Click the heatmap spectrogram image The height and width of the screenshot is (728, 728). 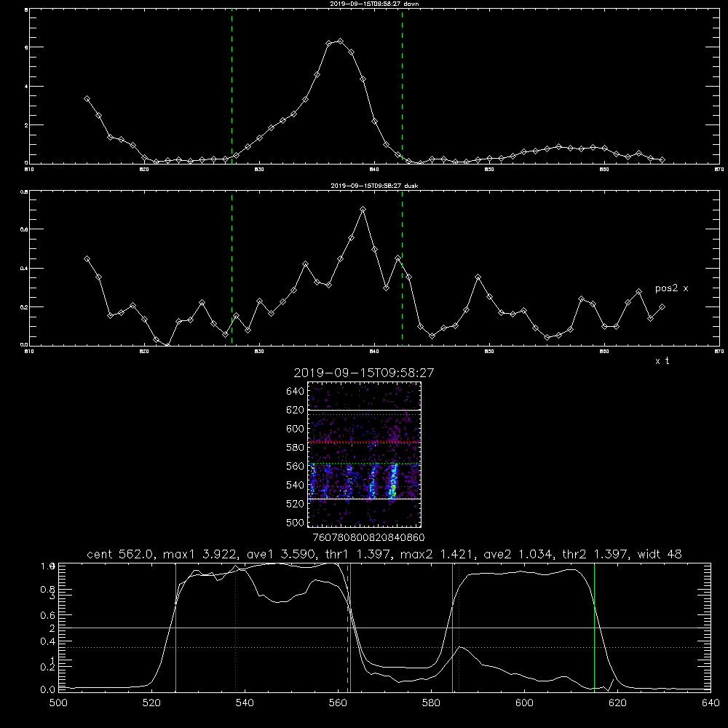pos(365,454)
